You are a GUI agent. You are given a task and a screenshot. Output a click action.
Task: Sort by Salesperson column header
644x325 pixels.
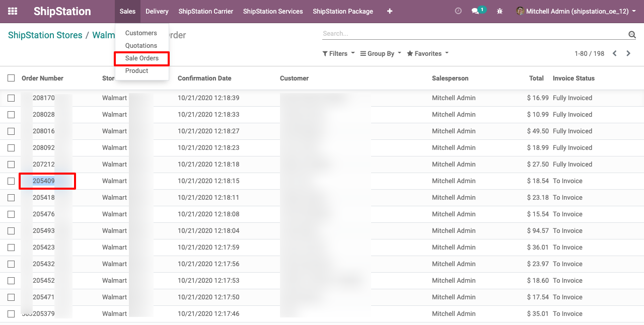[450, 78]
